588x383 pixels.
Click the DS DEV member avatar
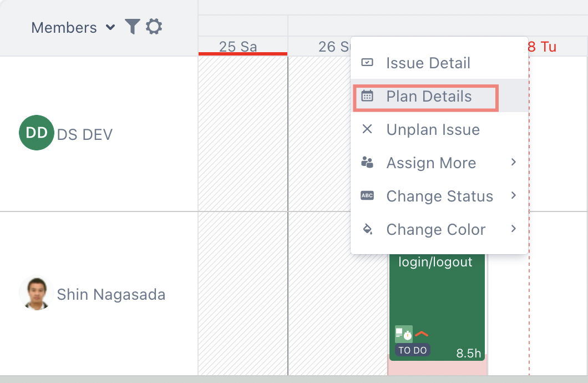36,133
